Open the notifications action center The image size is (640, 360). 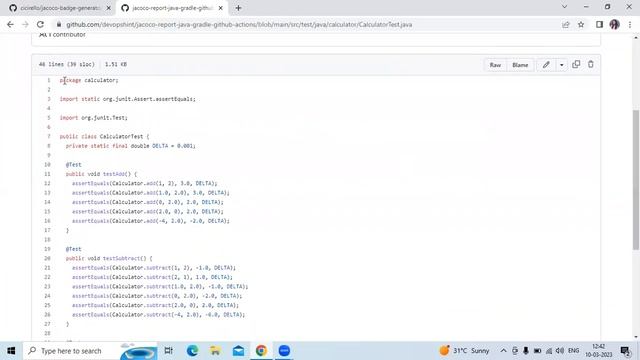626,351
